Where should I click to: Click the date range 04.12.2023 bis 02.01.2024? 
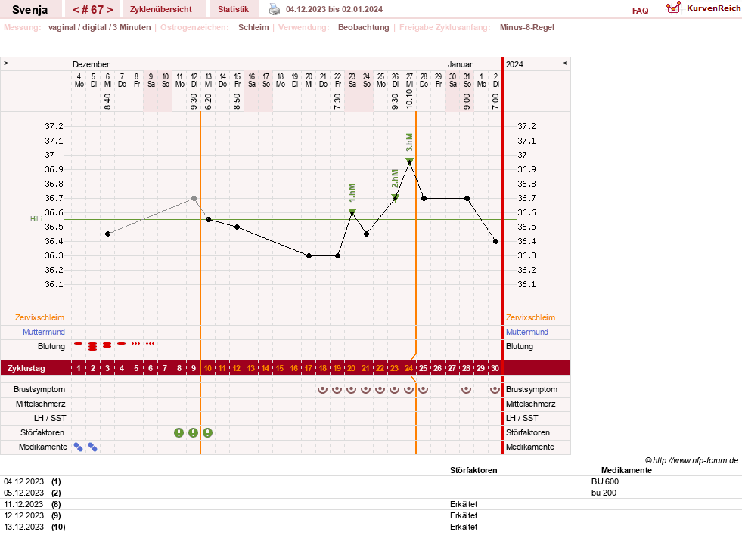334,10
